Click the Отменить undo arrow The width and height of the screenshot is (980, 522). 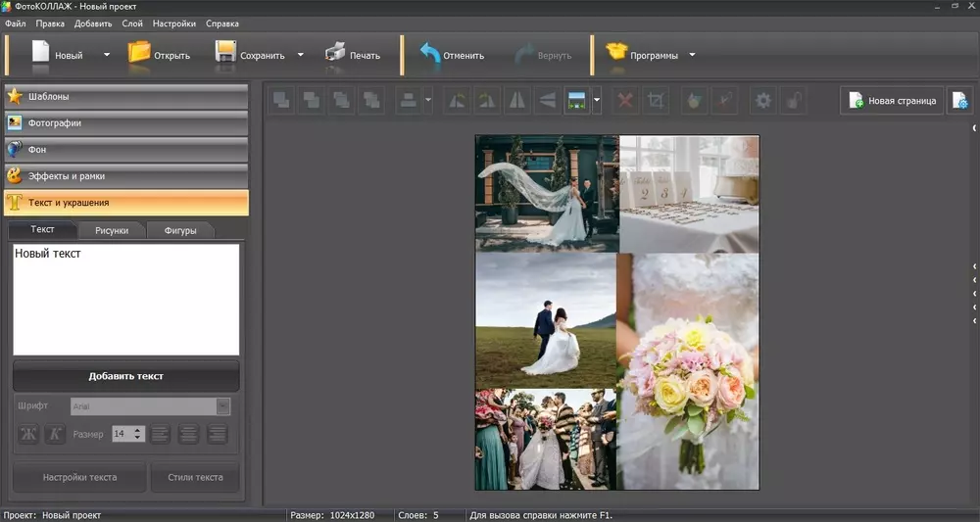[x=430, y=54]
